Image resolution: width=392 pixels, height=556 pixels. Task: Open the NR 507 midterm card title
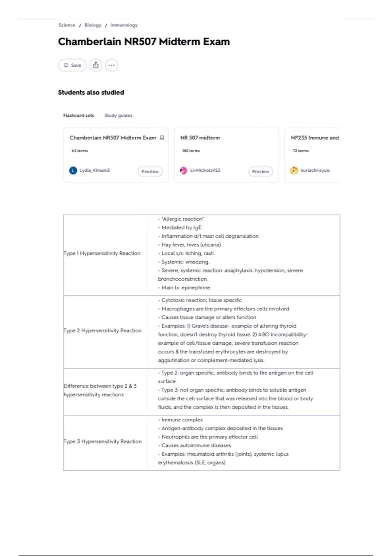pos(200,138)
